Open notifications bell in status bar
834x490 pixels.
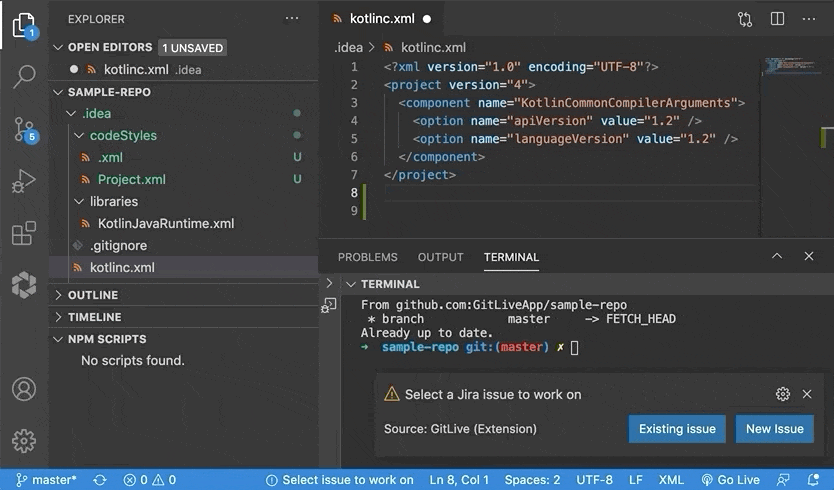point(813,480)
